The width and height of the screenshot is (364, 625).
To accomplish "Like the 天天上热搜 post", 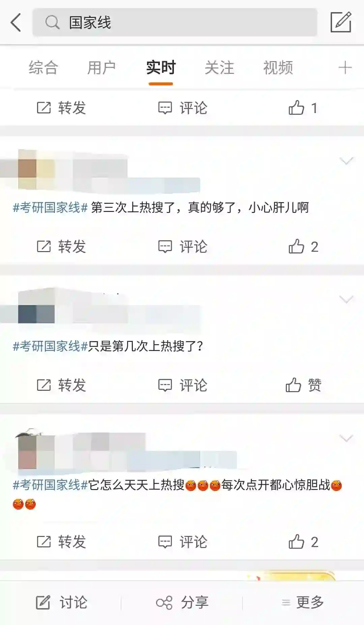I will (x=303, y=542).
